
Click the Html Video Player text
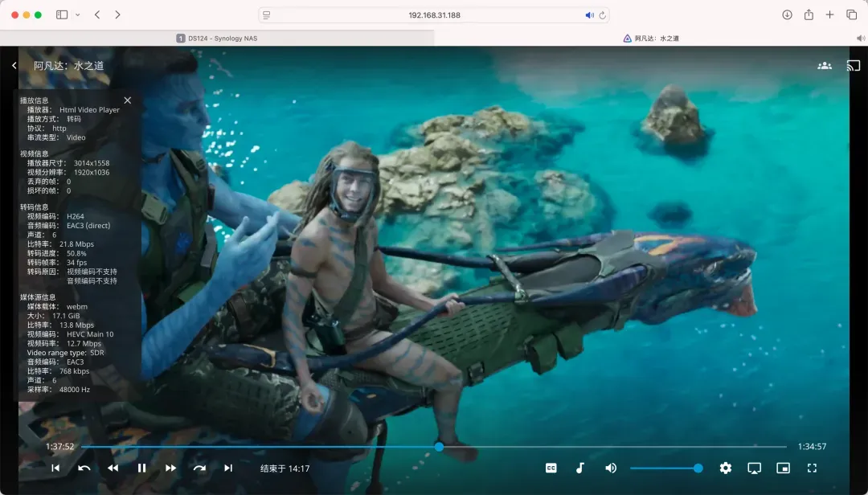[90, 109]
